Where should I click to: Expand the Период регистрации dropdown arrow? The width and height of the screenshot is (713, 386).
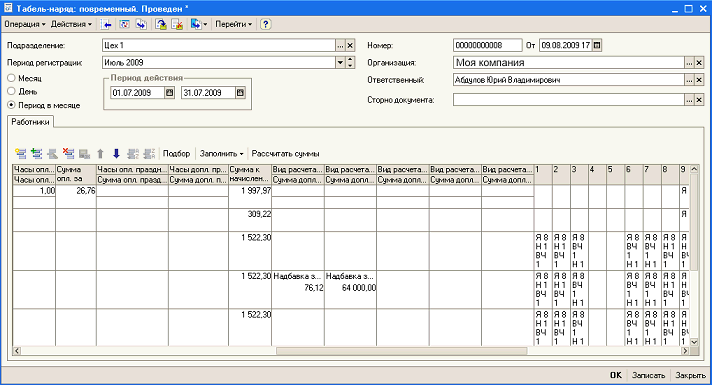tap(340, 63)
